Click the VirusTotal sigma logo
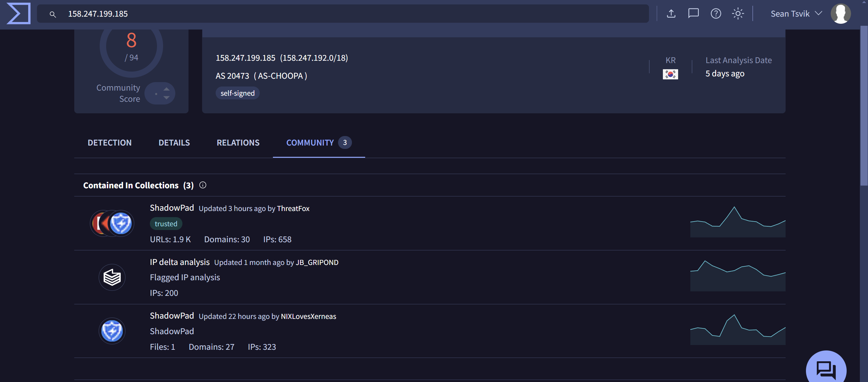868x382 pixels. click(18, 14)
